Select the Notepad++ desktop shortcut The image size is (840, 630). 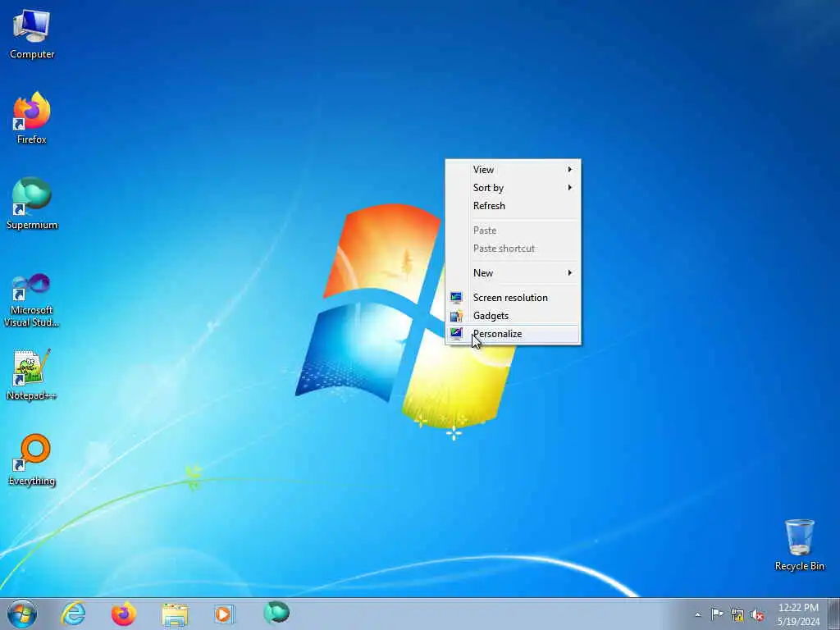[x=32, y=375]
